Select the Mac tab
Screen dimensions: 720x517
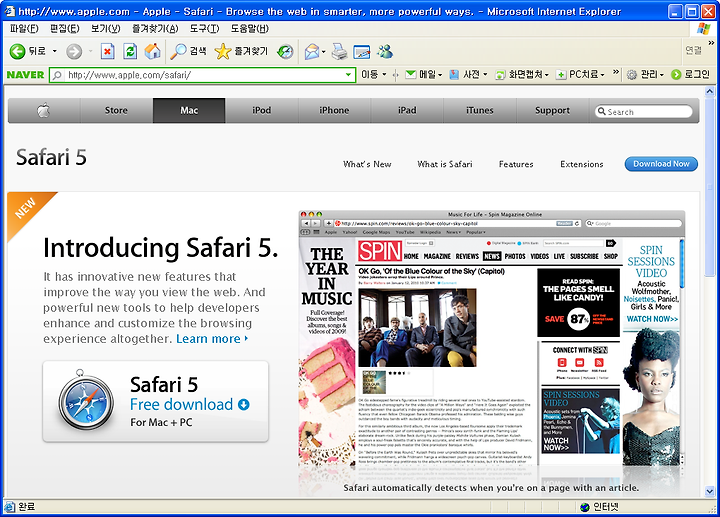(189, 110)
